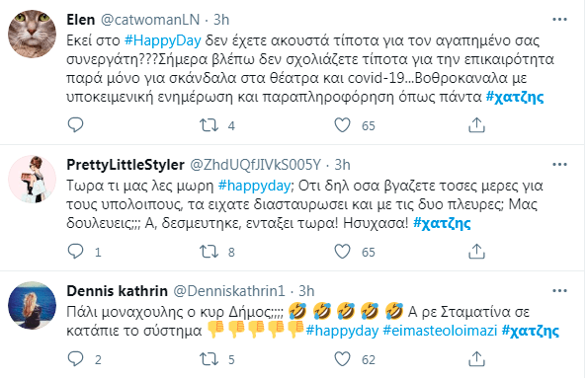Retweet Elen's tweet about HappyDay

click(x=209, y=125)
